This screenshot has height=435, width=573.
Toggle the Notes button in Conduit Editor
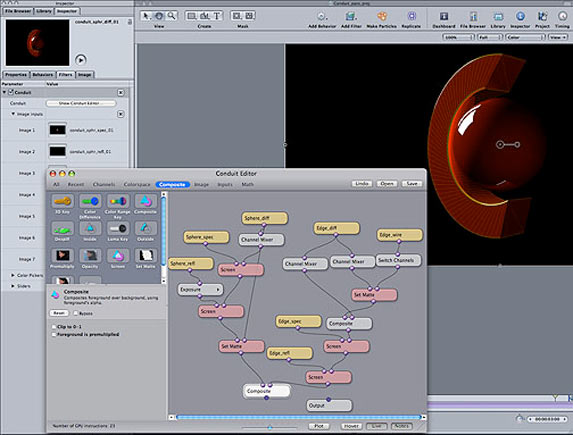click(401, 426)
